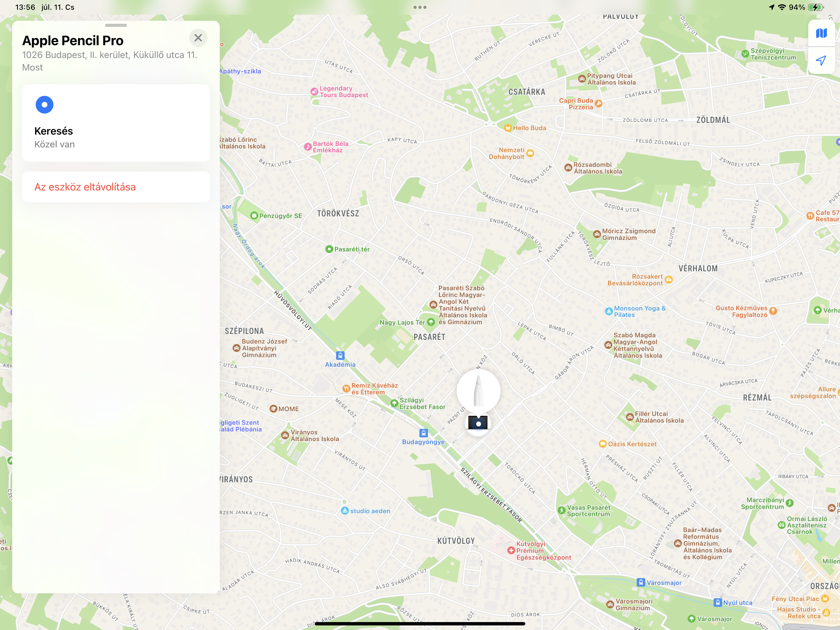Screen dimensions: 840x630
Task: Tap 'Az eszköz eltávolítása' to remove device
Action: click(116, 187)
